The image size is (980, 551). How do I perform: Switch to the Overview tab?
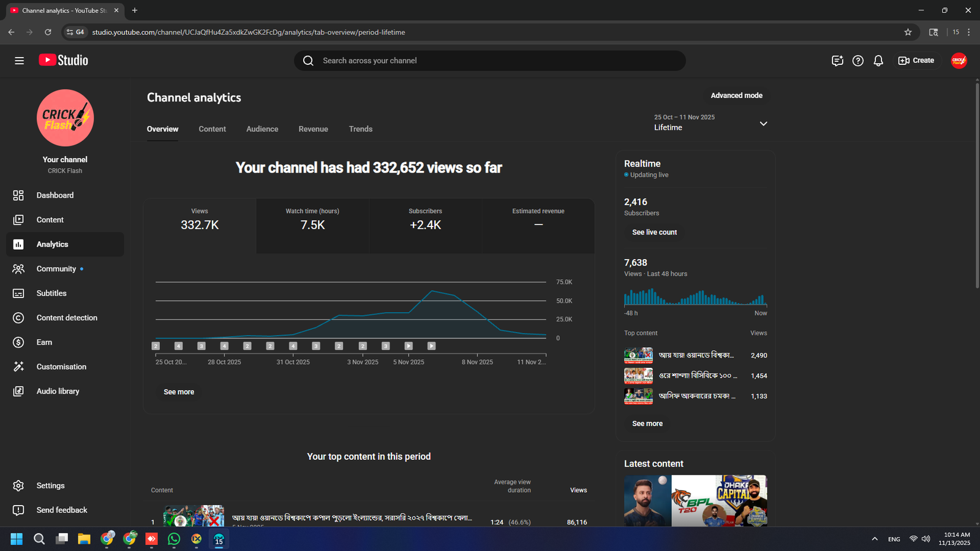(162, 129)
